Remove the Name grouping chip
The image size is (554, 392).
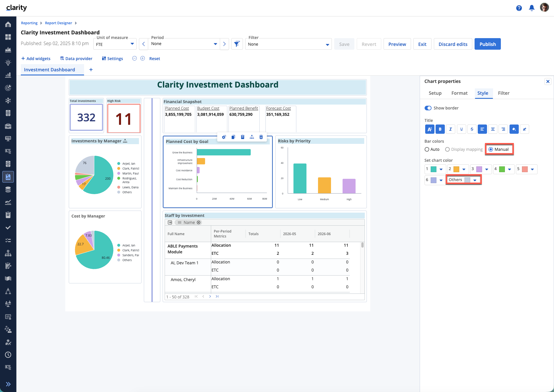pos(198,222)
